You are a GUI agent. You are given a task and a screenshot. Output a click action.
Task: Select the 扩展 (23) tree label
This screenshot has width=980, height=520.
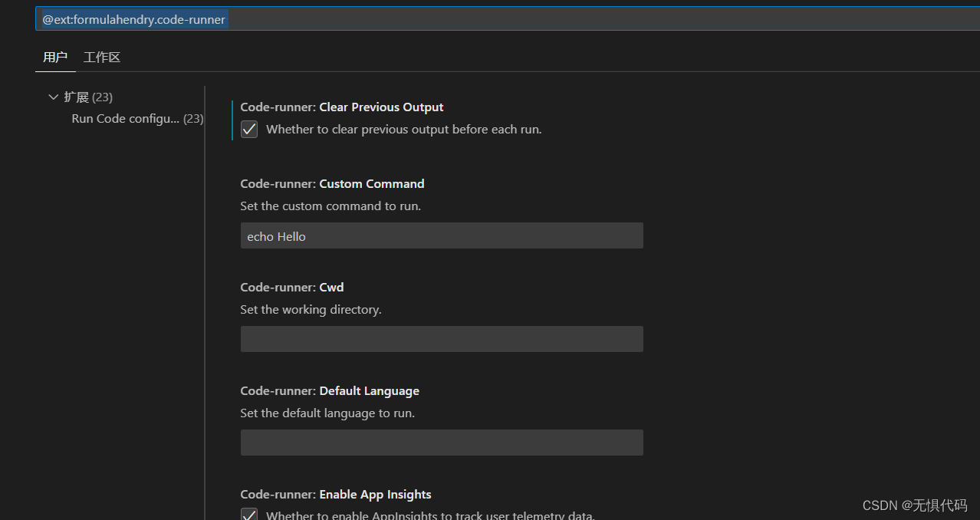(x=88, y=97)
